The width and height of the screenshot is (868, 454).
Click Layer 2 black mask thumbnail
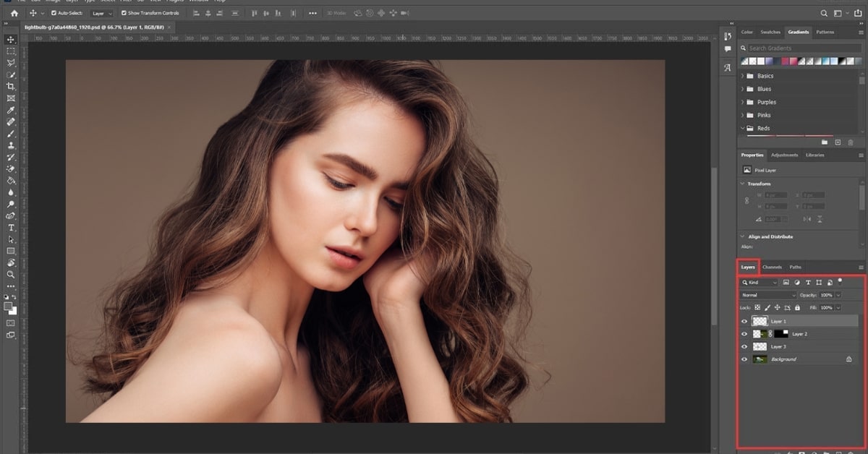[781, 334]
